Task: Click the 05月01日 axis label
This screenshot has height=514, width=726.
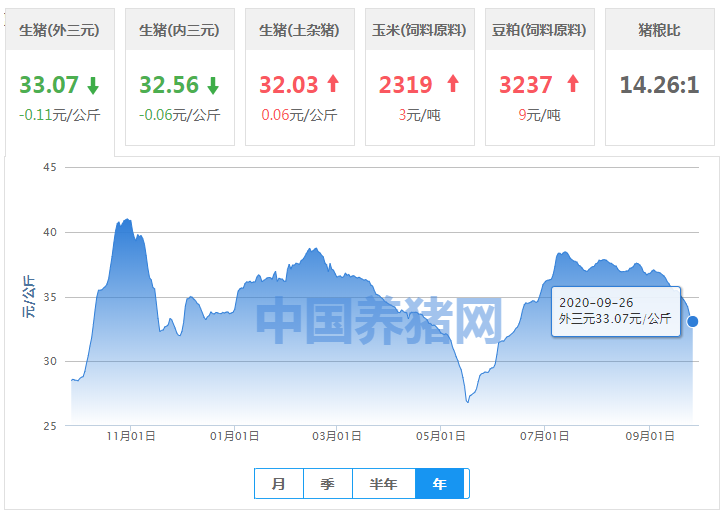Action: click(x=440, y=436)
